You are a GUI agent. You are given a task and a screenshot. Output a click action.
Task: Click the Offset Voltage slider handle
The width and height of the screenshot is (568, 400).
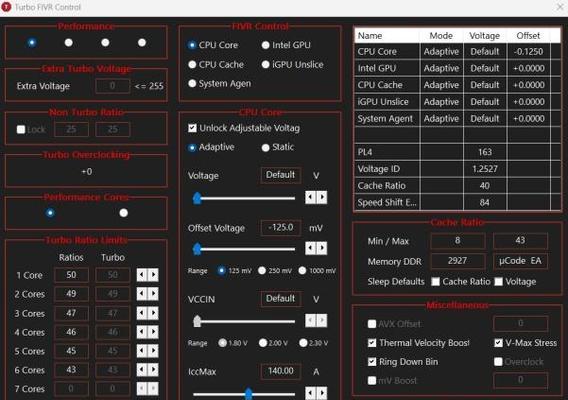(x=197, y=249)
